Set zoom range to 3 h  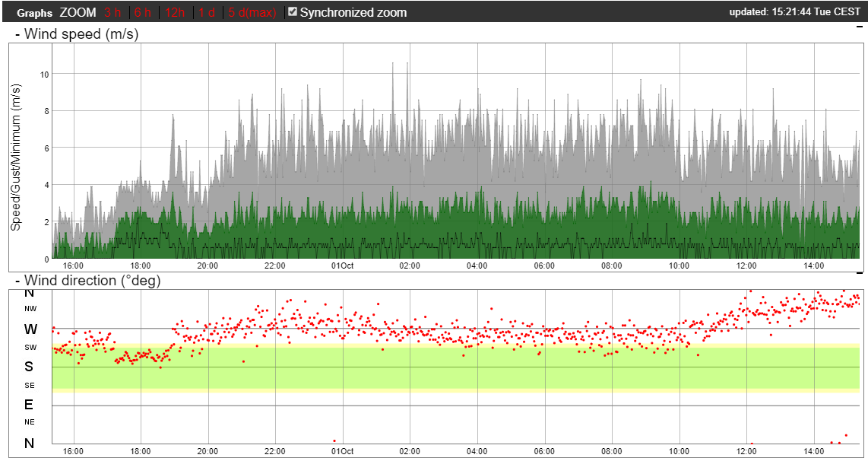(x=112, y=12)
